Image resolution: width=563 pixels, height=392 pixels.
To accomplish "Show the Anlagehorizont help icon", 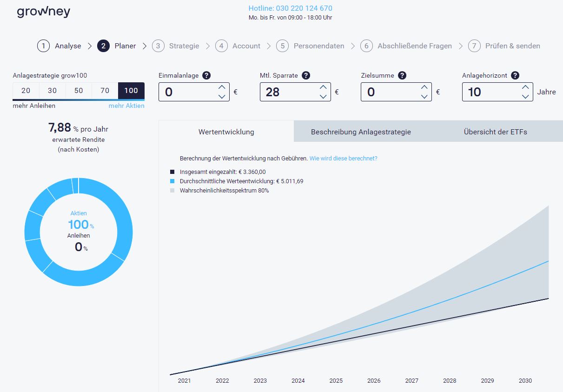I will click(x=515, y=75).
